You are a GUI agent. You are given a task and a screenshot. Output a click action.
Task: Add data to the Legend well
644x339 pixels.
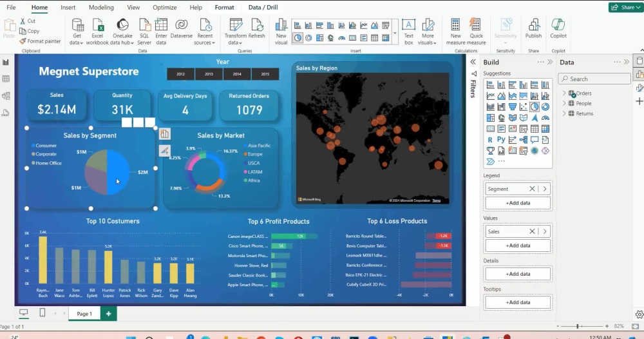[x=518, y=203]
